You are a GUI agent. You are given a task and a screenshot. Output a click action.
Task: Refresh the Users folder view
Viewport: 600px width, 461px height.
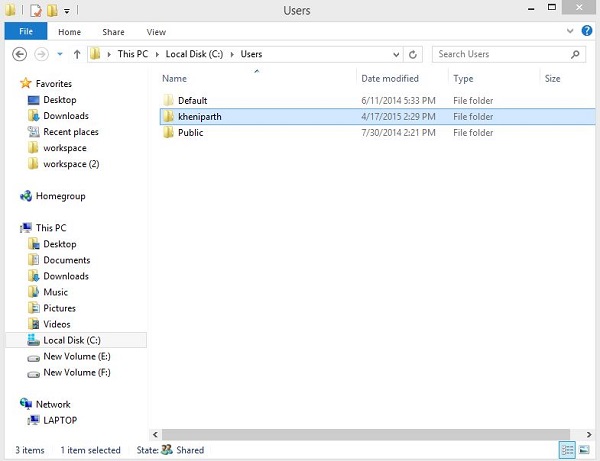(x=412, y=55)
